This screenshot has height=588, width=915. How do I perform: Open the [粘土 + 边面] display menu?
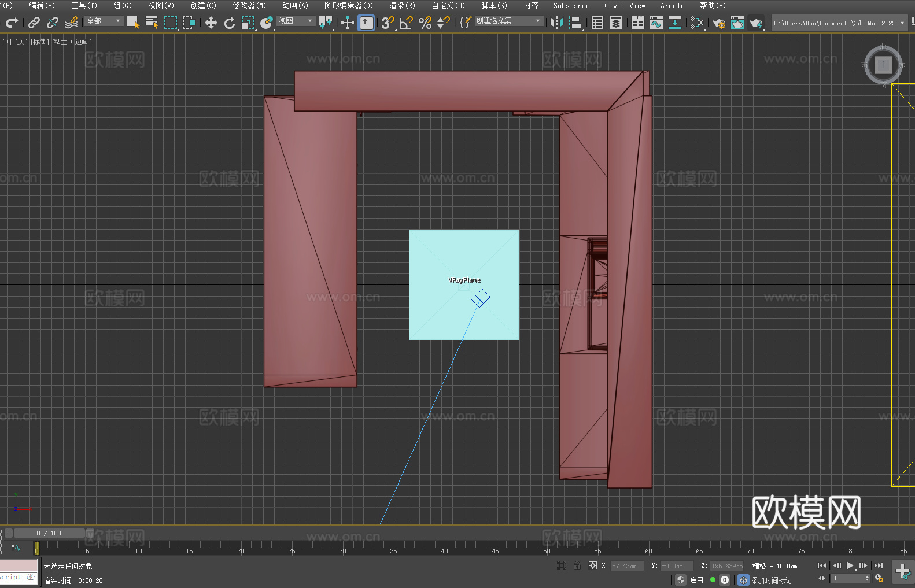pos(72,42)
